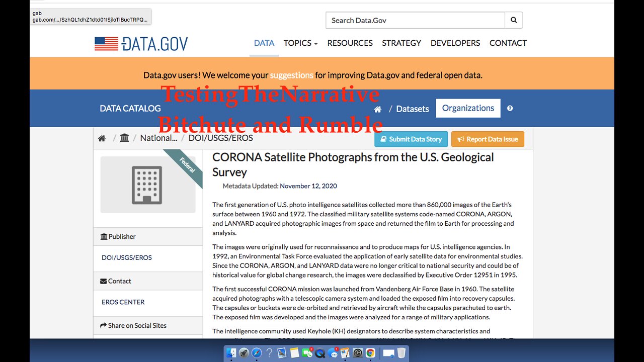
Task: Click the Share on Social Sites heading
Action: pyautogui.click(x=133, y=325)
